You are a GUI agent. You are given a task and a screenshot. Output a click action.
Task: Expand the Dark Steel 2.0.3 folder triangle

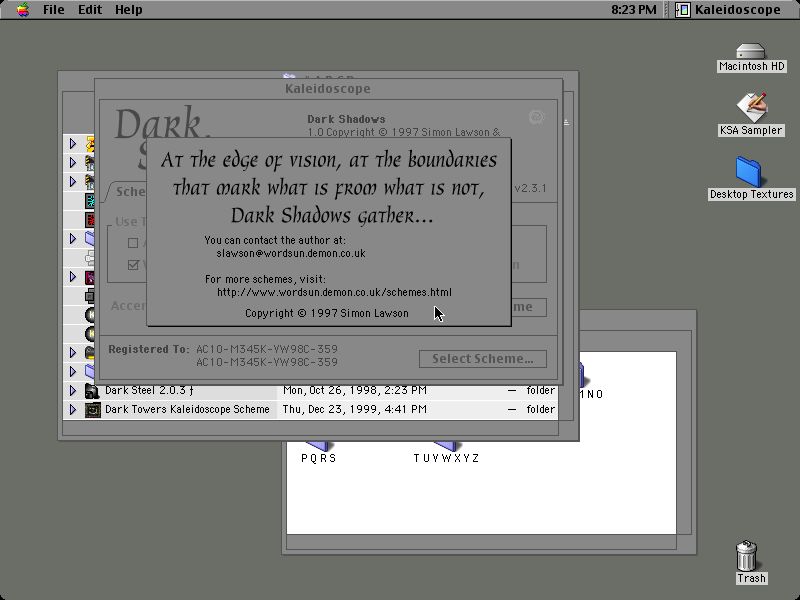tap(72, 391)
